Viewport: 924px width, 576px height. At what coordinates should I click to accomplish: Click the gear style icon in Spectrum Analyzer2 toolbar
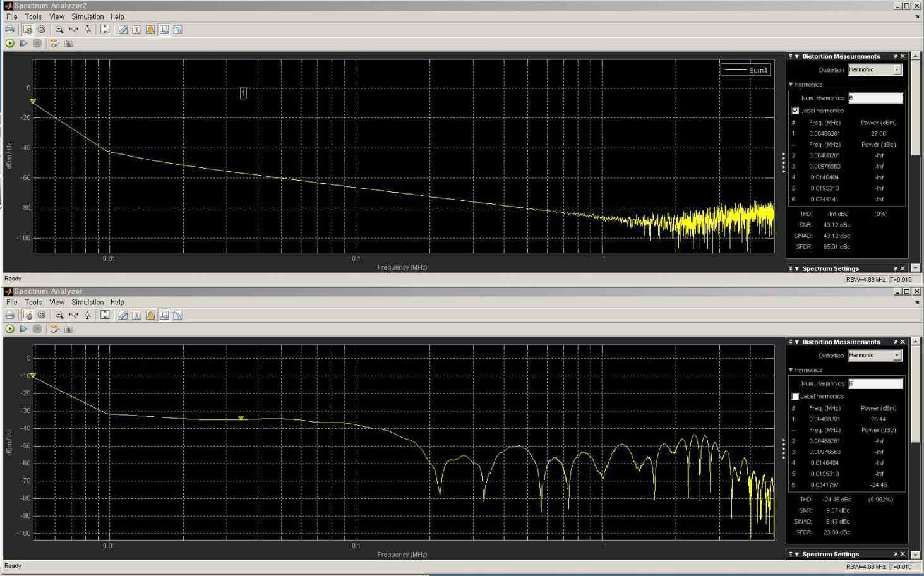point(42,30)
